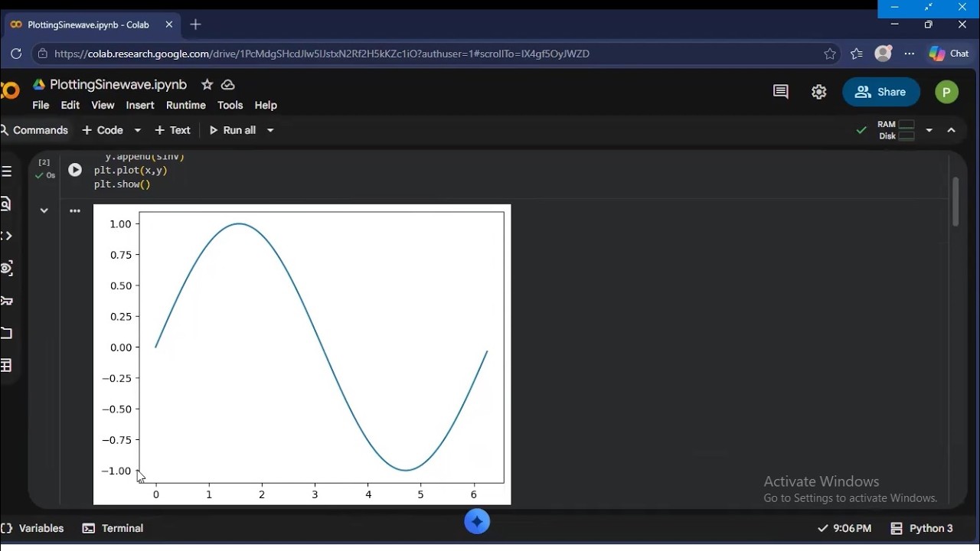The image size is (980, 551).
Task: Collapse the cell output chevron
Action: pyautogui.click(x=44, y=210)
